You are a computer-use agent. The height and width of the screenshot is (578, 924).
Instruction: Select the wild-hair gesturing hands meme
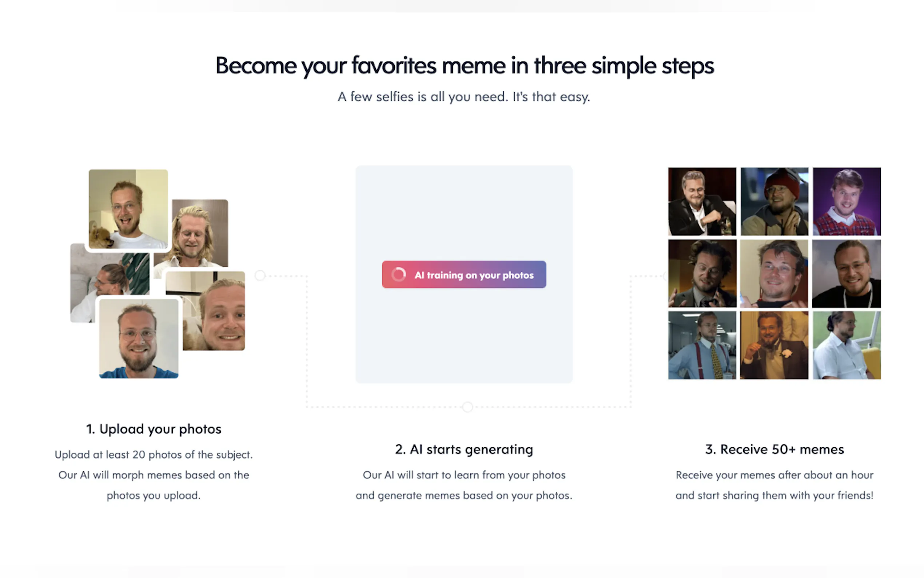pos(702,273)
